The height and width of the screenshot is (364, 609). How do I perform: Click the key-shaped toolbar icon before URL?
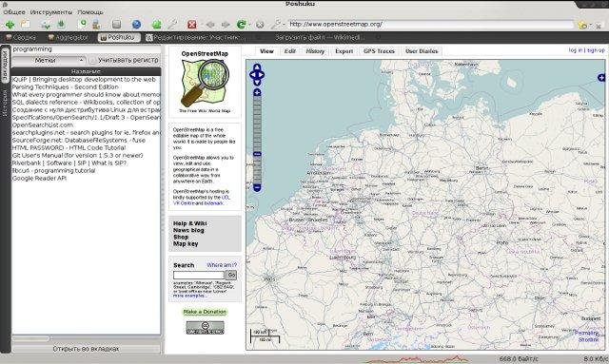[276, 25]
